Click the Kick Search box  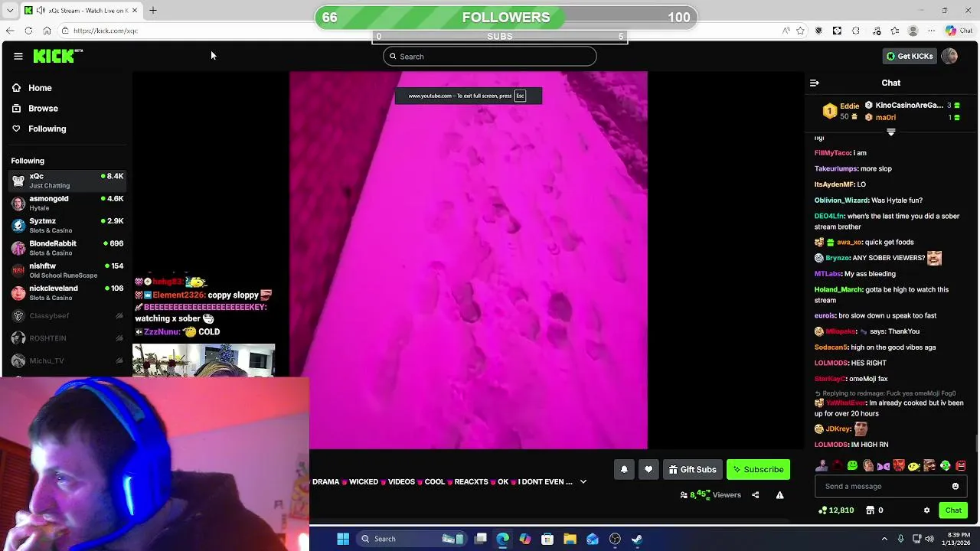tap(490, 56)
